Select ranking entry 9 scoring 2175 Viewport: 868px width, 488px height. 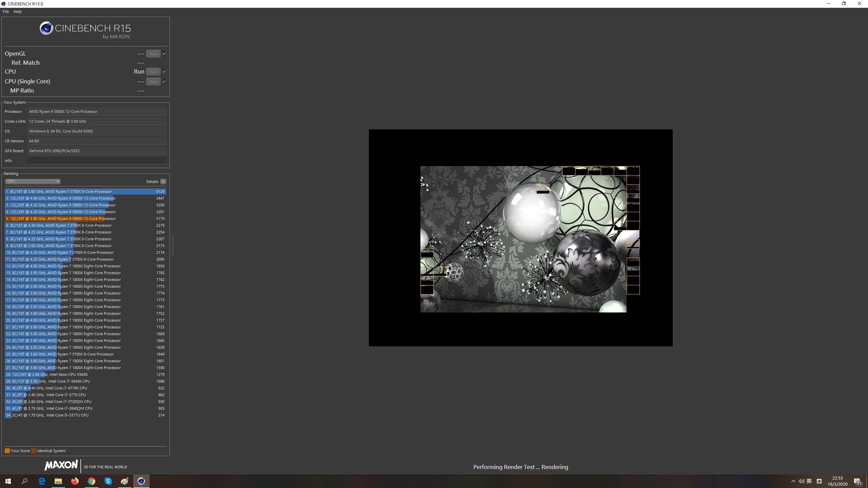[85, 246]
